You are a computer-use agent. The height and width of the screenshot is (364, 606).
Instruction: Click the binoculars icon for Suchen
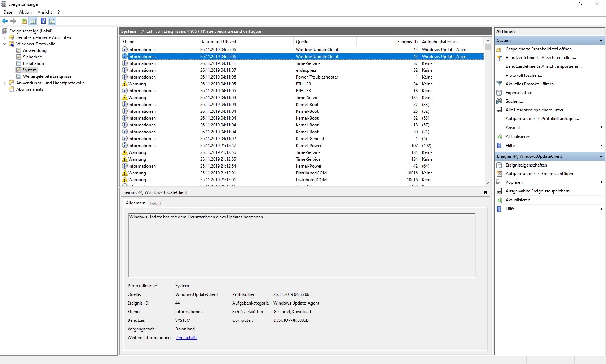click(499, 101)
